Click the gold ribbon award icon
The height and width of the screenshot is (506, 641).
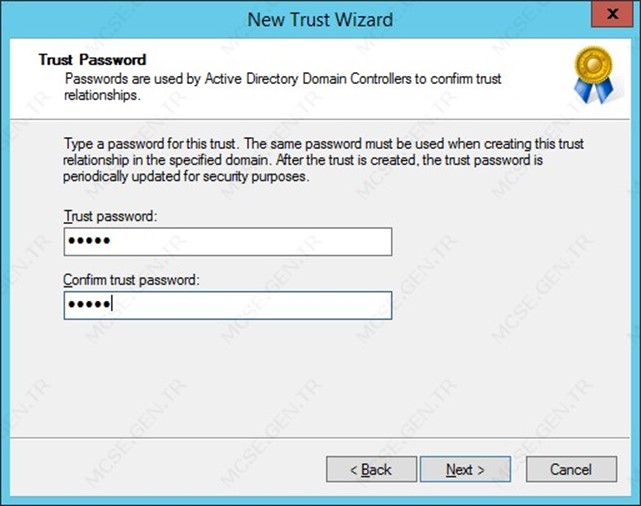tap(594, 74)
